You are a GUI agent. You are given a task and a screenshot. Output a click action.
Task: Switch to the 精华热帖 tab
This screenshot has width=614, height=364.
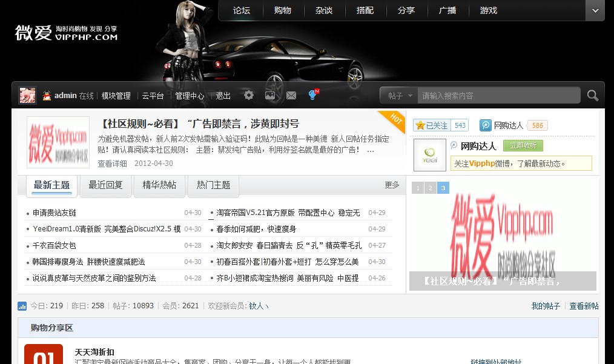[x=159, y=186]
